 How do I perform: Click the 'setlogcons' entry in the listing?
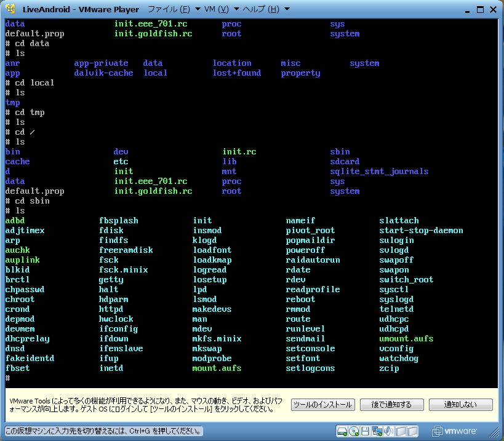[311, 368]
